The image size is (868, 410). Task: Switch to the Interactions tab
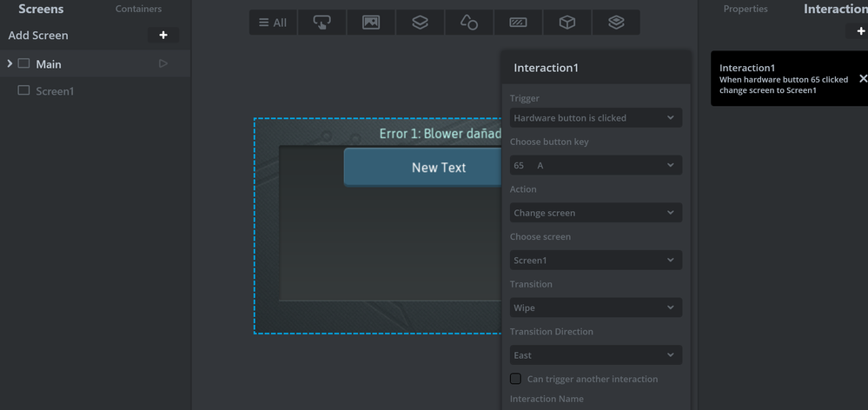835,9
